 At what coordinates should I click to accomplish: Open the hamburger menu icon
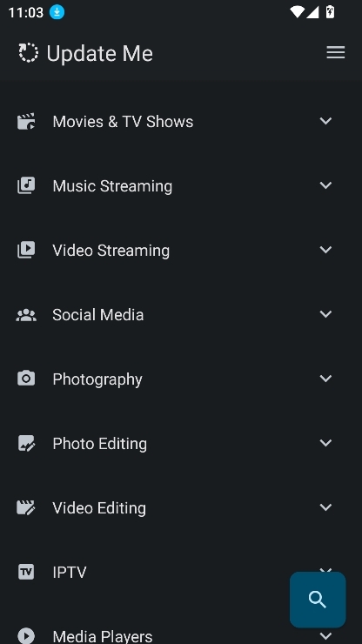335,52
